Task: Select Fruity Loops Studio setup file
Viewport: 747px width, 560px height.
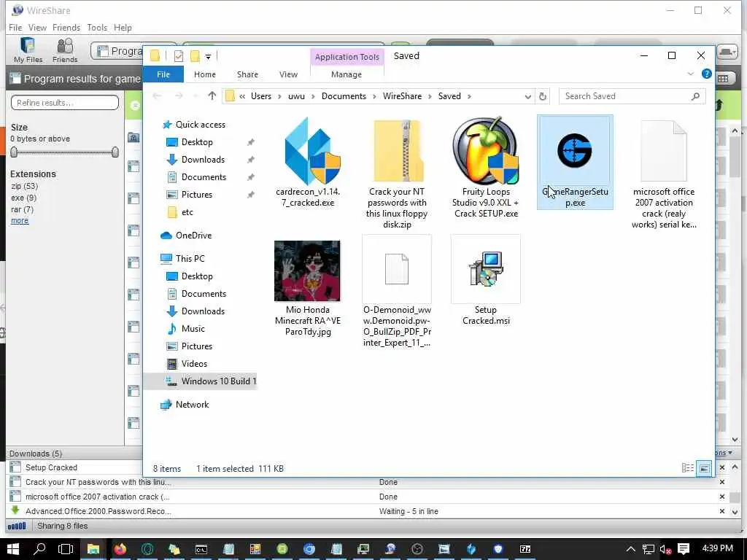Action: click(486, 168)
